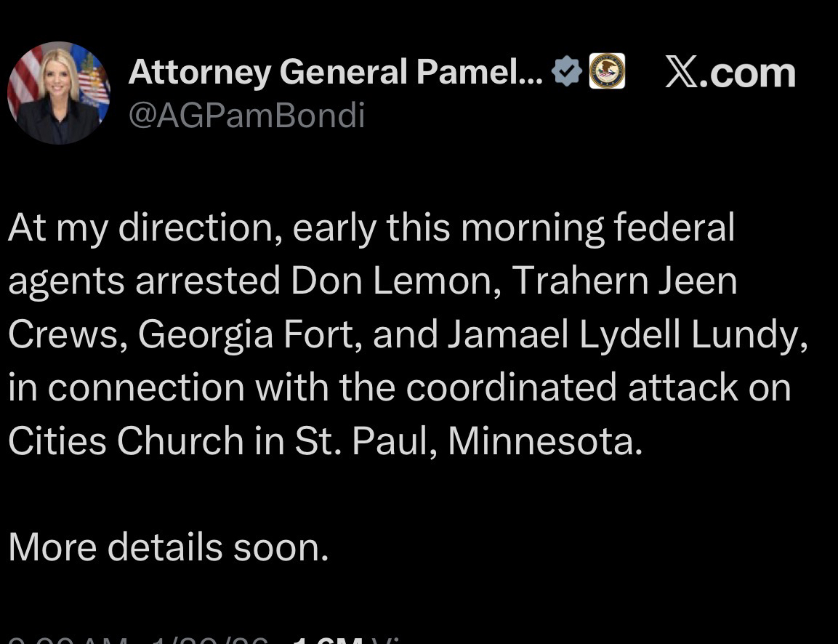The width and height of the screenshot is (838, 644).
Task: Open the post's cut-off timestamp at bottom
Action: (x=65, y=640)
